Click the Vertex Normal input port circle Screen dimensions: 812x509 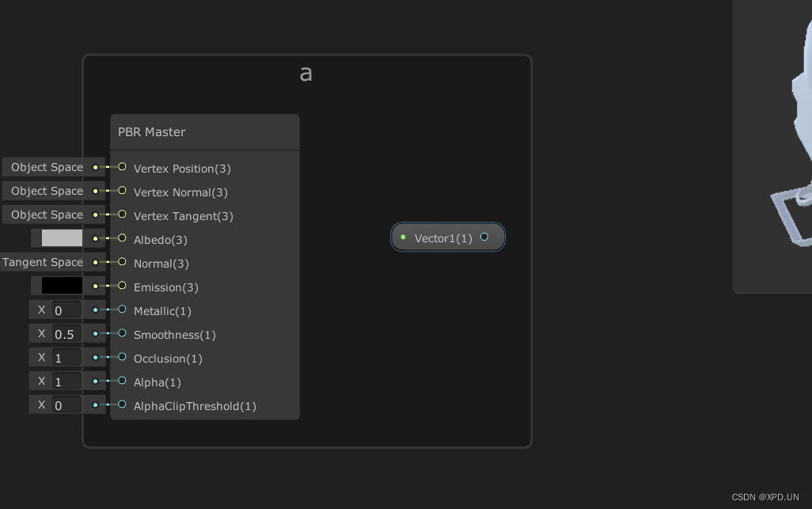pos(122,191)
